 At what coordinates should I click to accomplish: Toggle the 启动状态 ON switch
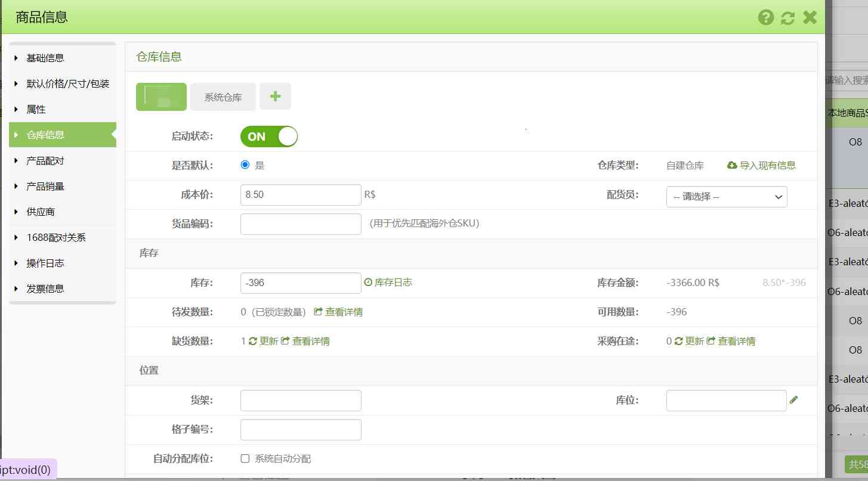click(x=268, y=136)
